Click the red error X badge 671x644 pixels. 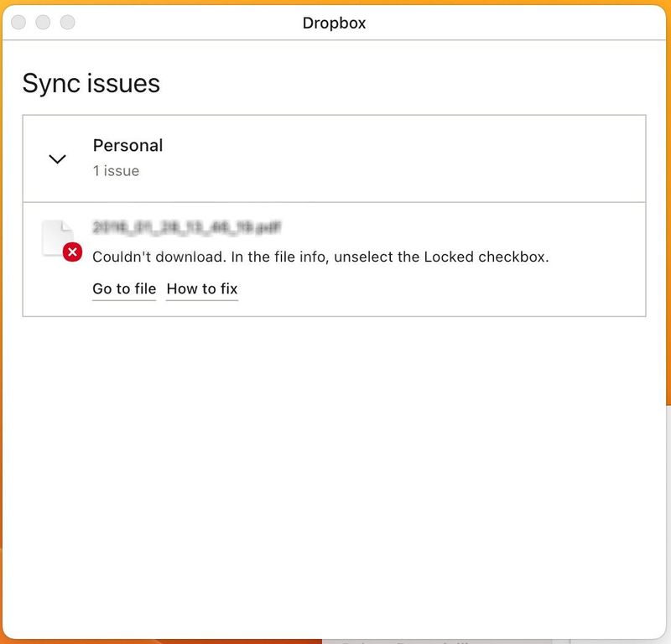click(72, 252)
